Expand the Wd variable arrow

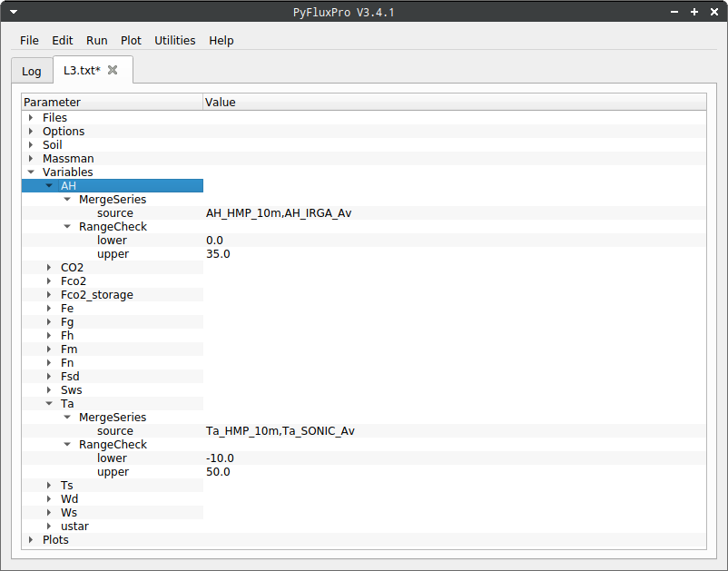click(49, 499)
